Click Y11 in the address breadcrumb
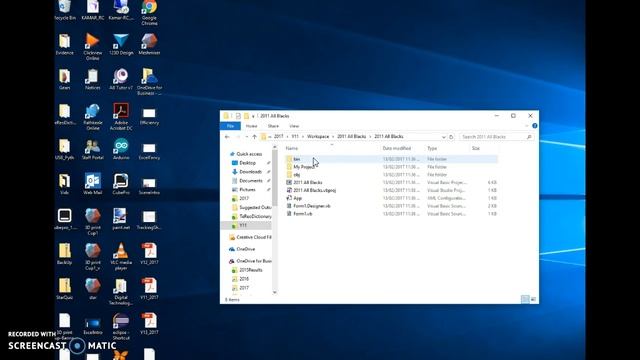The height and width of the screenshot is (360, 640). click(295, 137)
